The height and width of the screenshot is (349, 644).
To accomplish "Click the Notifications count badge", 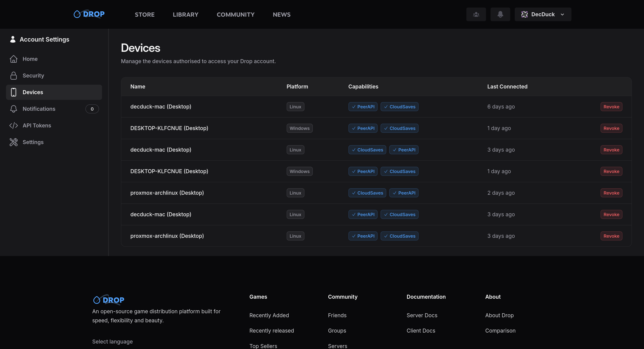I will [x=92, y=109].
